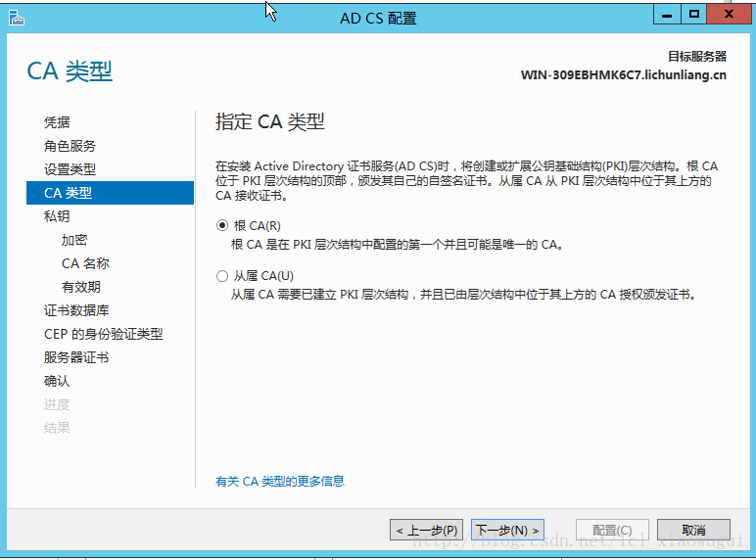Click the 取消 cancel button
The image size is (756, 560).
(693, 530)
